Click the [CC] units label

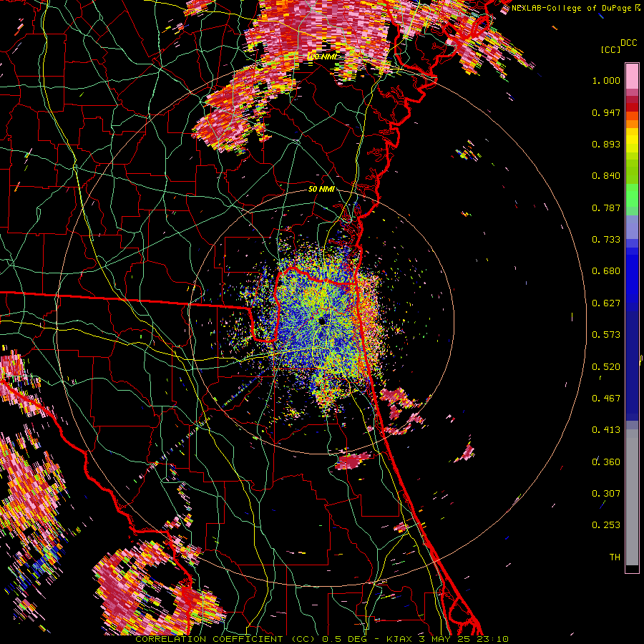point(610,49)
